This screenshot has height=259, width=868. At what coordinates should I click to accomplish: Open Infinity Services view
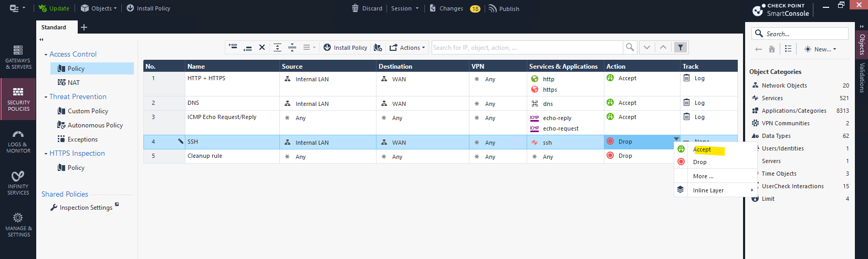coord(18,183)
